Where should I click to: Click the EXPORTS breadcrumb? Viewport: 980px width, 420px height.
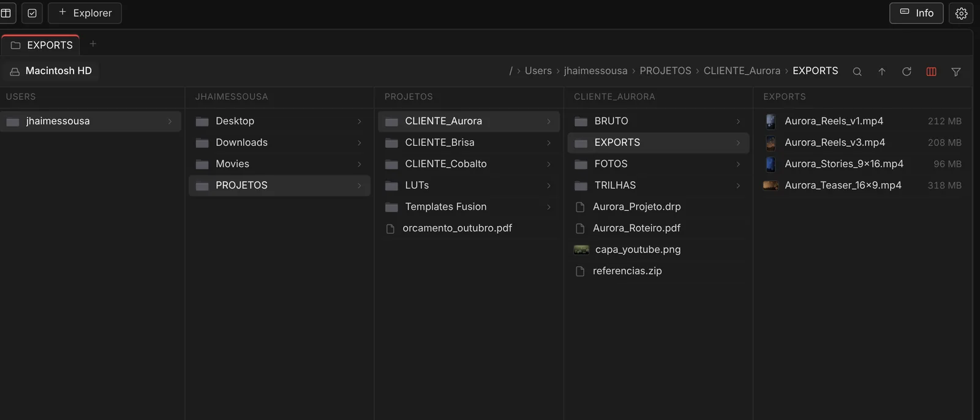815,71
